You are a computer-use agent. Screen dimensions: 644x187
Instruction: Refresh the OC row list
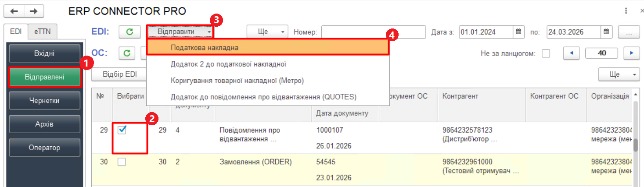(127, 53)
